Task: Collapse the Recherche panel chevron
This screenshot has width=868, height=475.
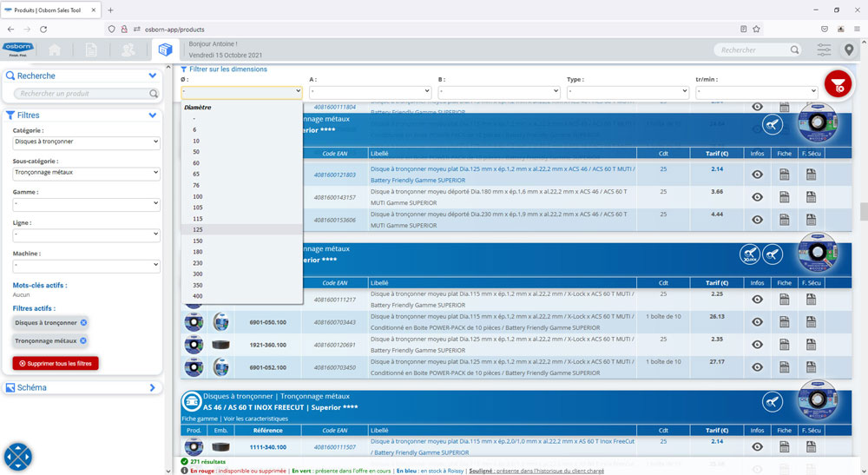Action: [152, 76]
